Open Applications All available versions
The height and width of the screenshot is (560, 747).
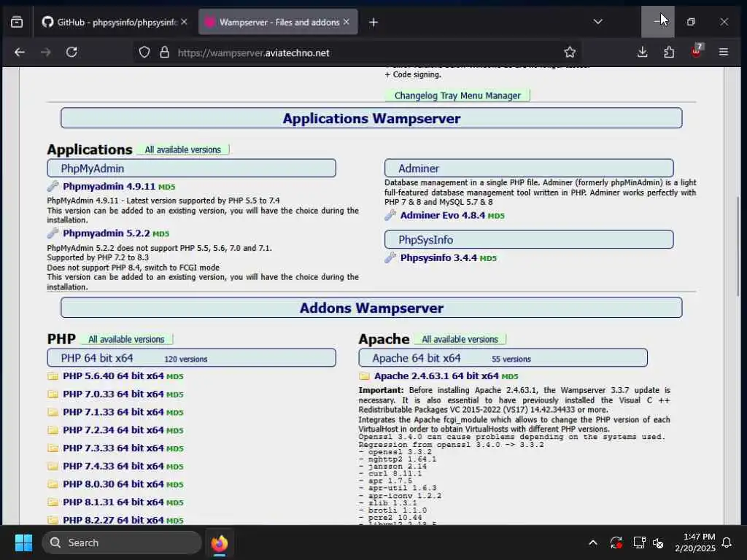click(183, 150)
